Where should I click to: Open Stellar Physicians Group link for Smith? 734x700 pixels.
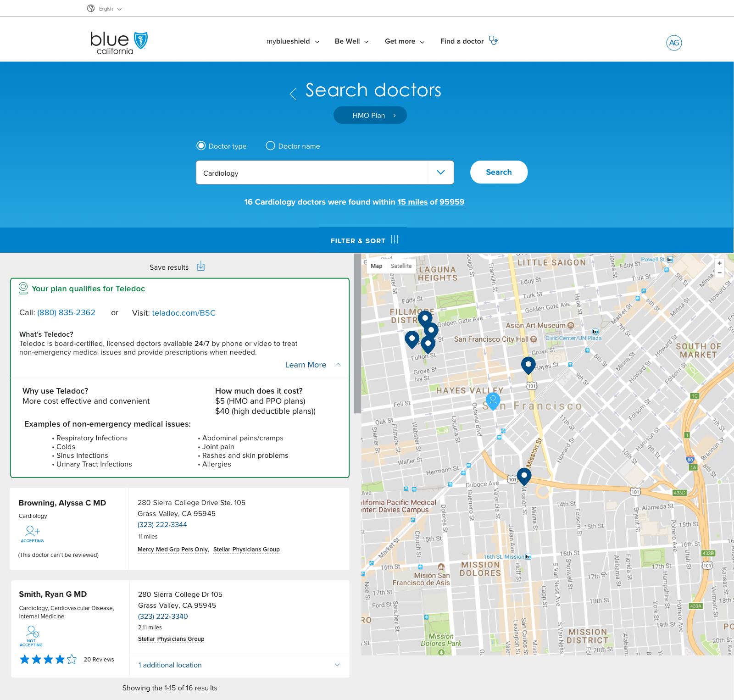pos(171,639)
